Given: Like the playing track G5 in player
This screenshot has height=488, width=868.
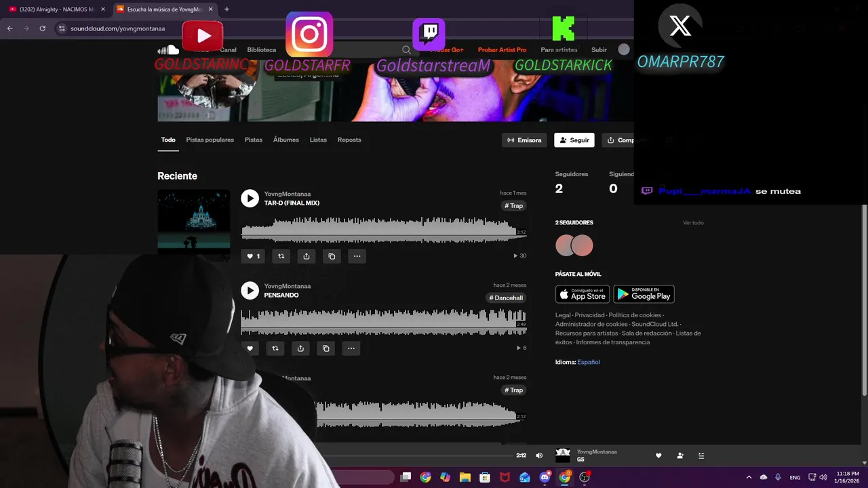Looking at the screenshot, I should 658,455.
